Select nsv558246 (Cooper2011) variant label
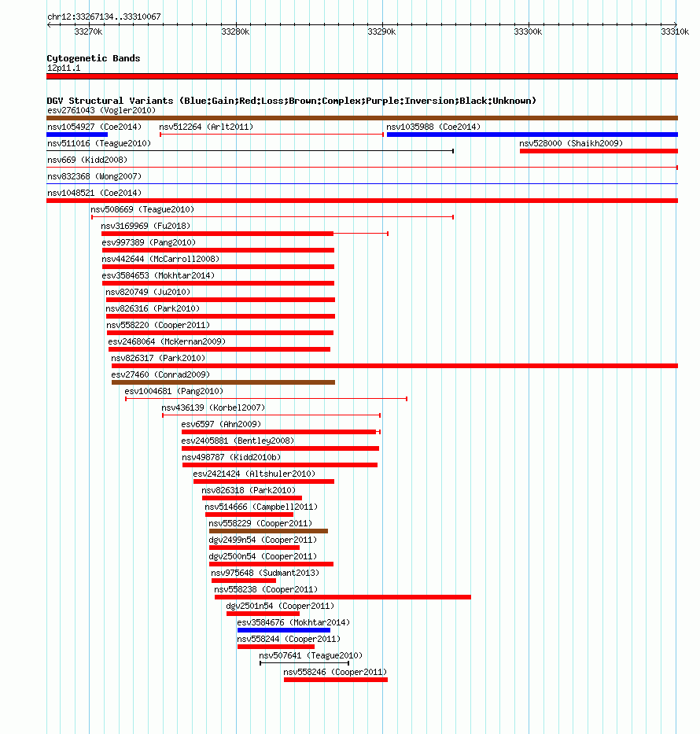The height and width of the screenshot is (734, 700). tap(336, 673)
